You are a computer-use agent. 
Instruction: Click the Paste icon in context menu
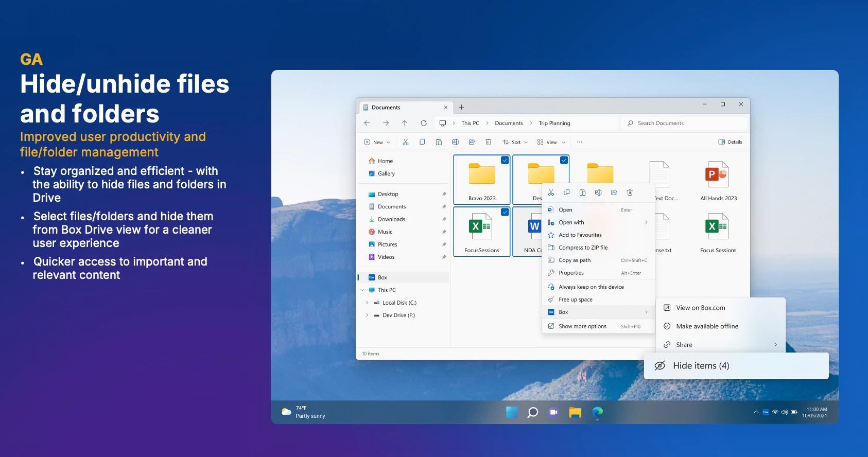click(582, 192)
